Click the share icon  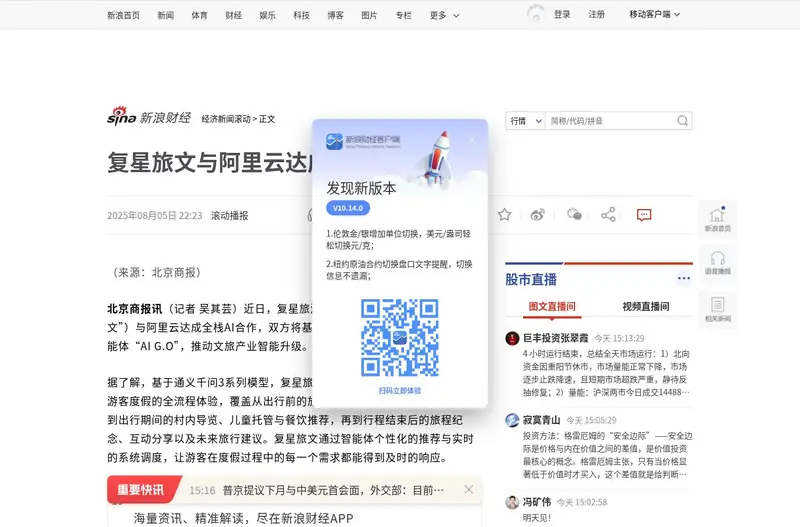click(x=608, y=214)
